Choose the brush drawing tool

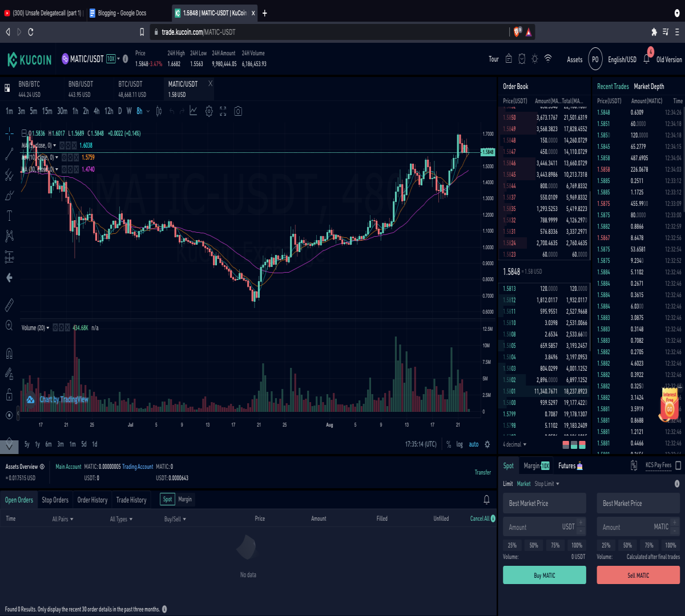9,196
